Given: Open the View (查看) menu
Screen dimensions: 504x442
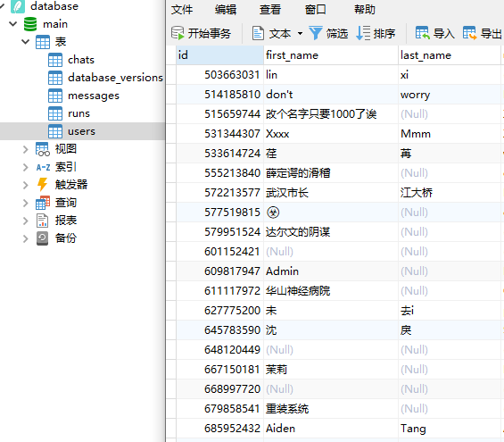Looking at the screenshot, I should coord(270,10).
